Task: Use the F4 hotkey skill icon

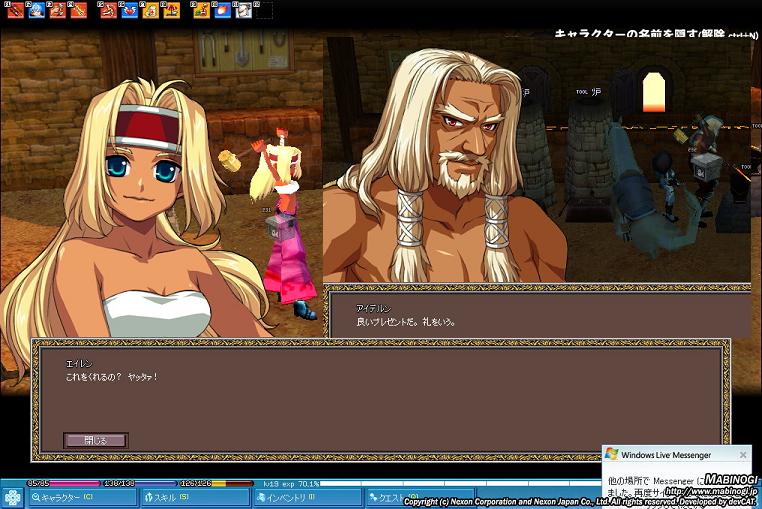Action: (x=78, y=10)
